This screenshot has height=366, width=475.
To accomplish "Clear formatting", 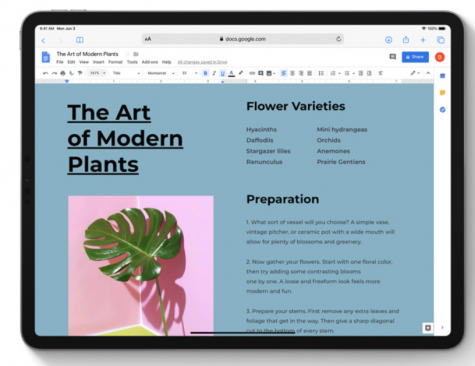I will (x=380, y=73).
